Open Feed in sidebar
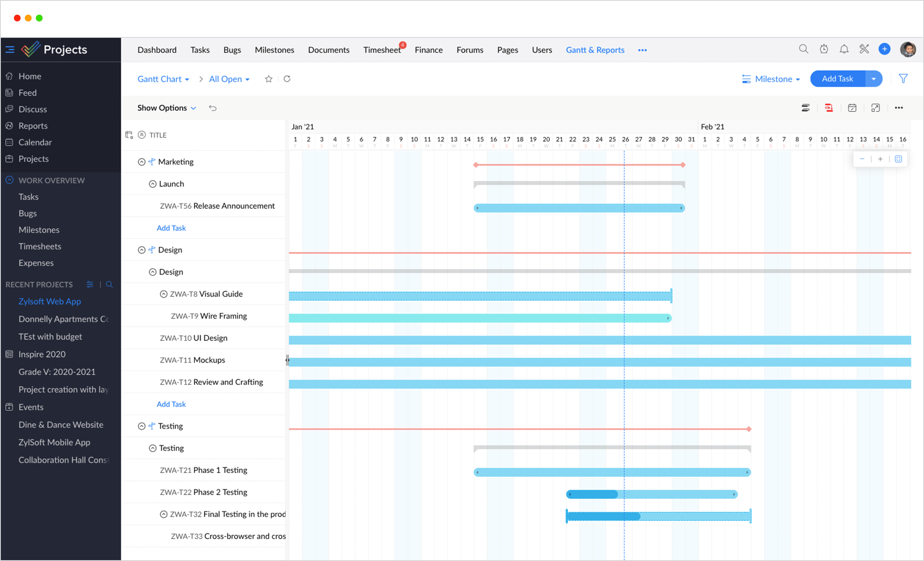Image resolution: width=924 pixels, height=561 pixels. click(x=27, y=92)
